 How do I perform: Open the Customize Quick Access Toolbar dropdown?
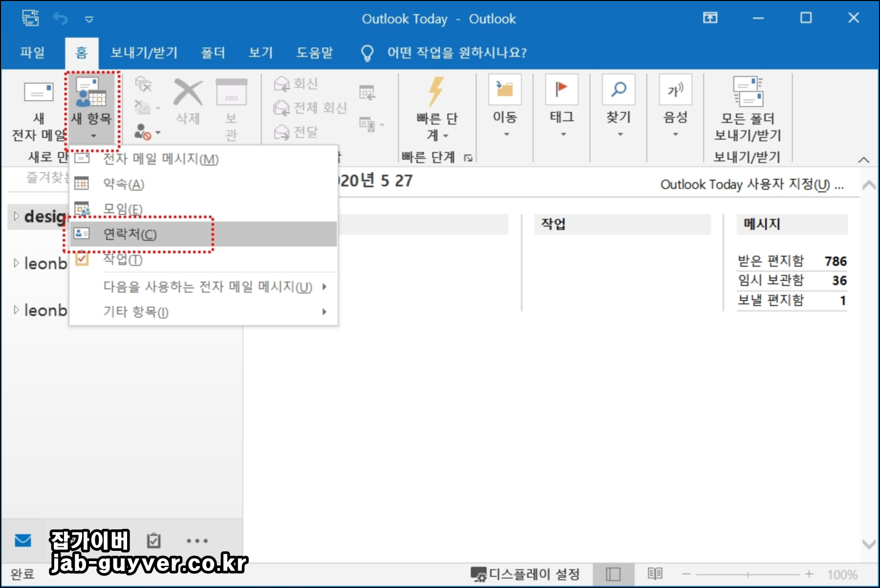[89, 20]
